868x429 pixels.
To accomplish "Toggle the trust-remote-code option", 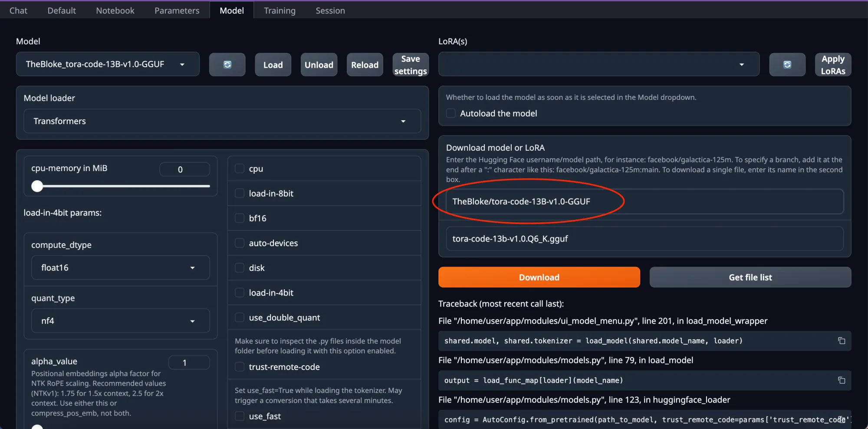I will click(239, 366).
